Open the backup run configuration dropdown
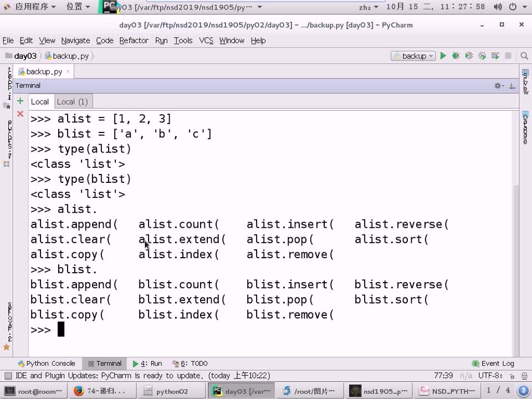 tap(412, 56)
